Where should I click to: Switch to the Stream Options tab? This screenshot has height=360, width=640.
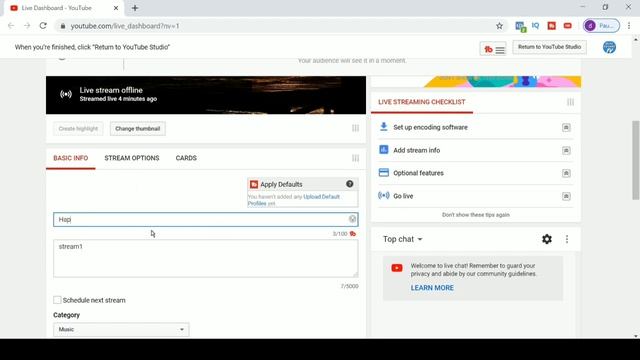[x=132, y=158]
